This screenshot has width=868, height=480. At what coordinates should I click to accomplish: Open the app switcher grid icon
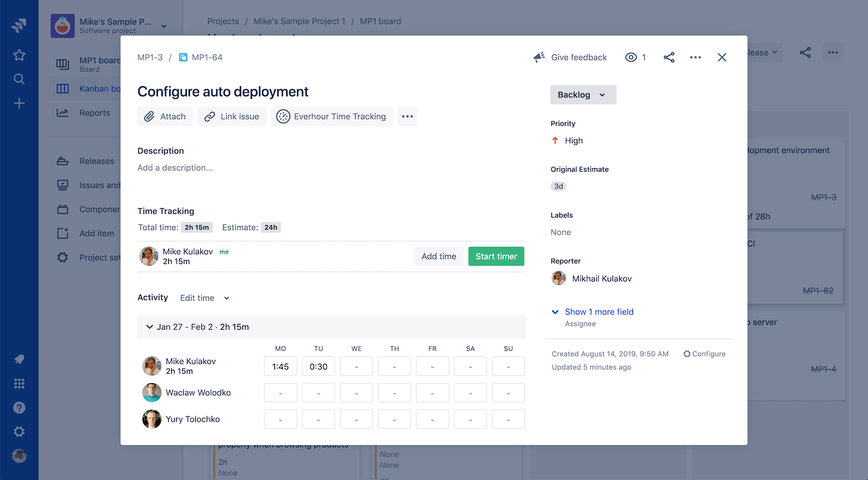(x=19, y=384)
